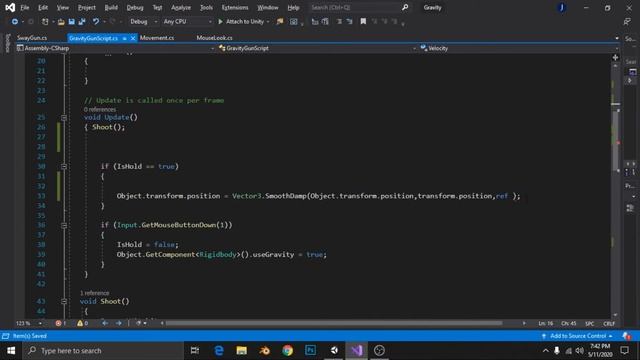The image size is (640, 360).
Task: Click the vertical scrollbar thumb of editor
Action: 616,140
